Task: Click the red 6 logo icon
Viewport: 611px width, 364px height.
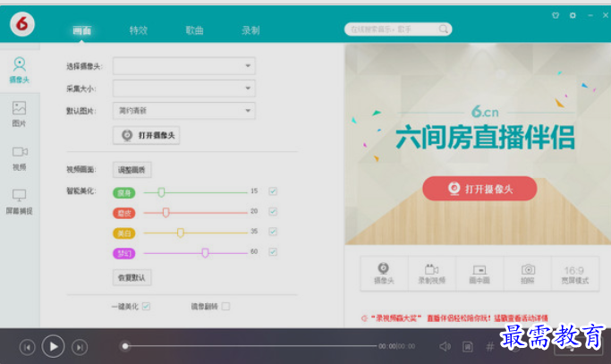Action: pos(22,24)
